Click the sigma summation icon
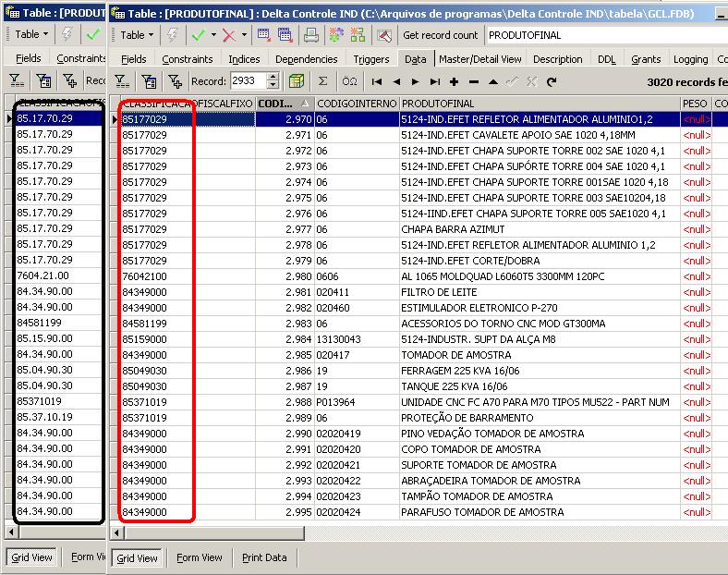The width and height of the screenshot is (728, 575). 322,81
